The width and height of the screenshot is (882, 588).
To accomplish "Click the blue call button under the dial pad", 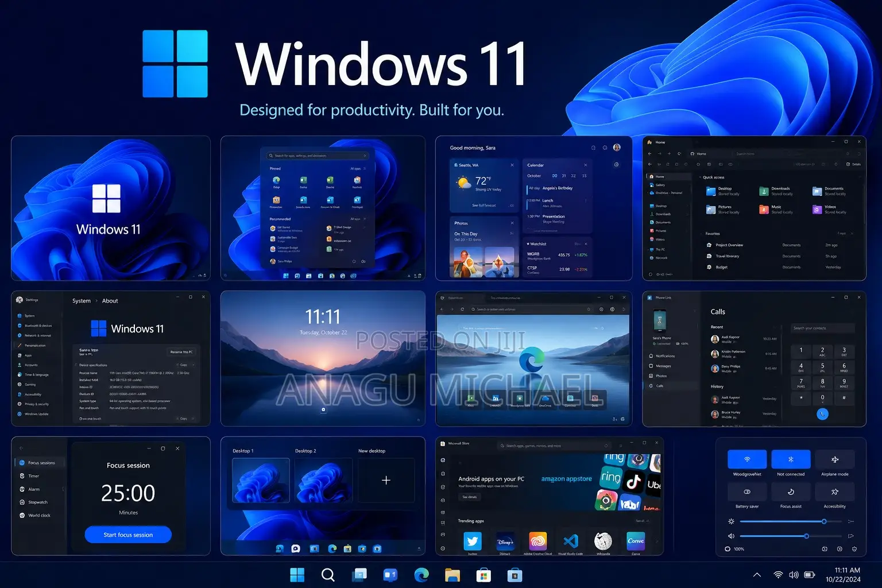I will point(822,413).
